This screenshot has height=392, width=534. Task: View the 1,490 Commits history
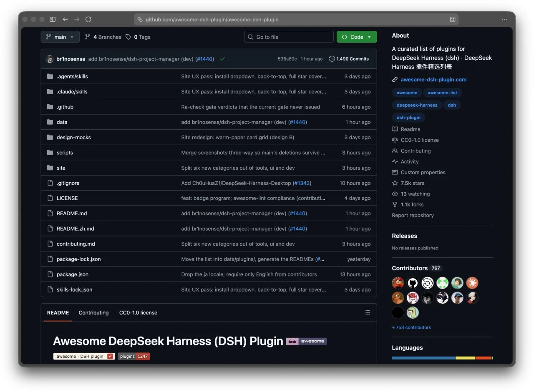[x=349, y=59]
